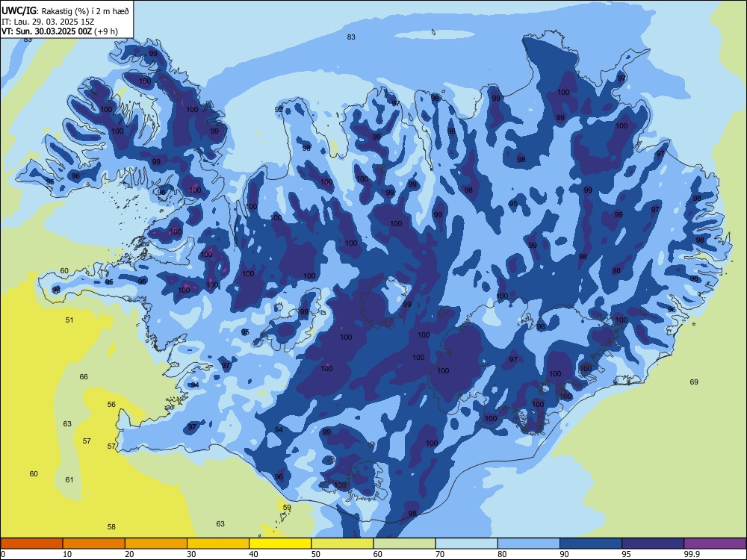This screenshot has height=560, width=747.
Task: Click the legend scale label 40
Action: (254, 554)
